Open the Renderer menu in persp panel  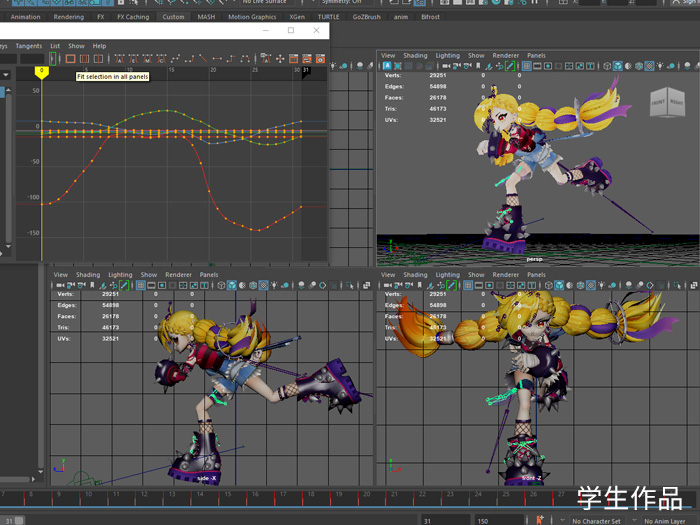click(x=505, y=55)
